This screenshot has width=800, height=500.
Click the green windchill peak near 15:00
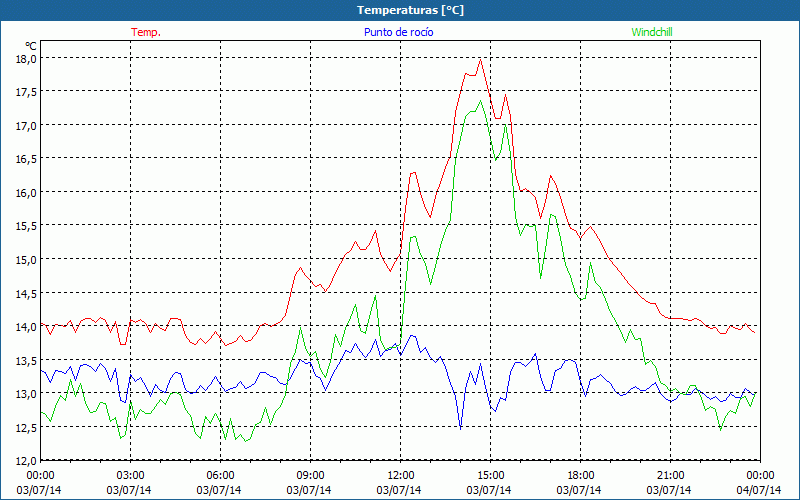pos(481,101)
